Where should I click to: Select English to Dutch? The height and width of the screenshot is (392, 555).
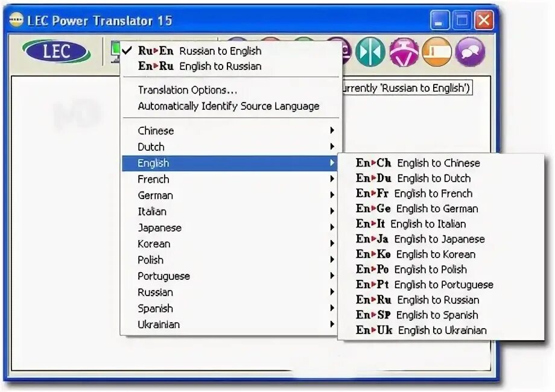(440, 178)
